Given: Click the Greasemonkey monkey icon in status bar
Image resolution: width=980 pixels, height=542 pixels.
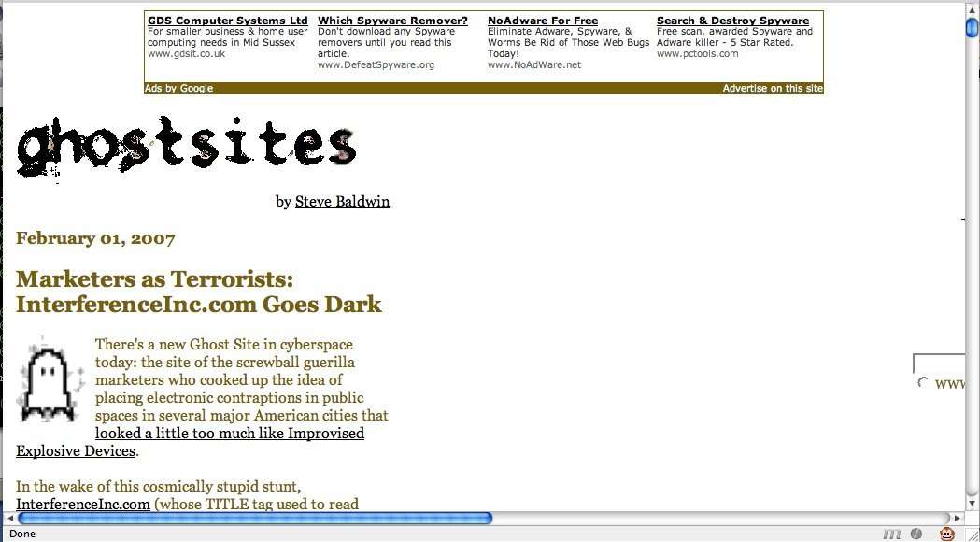Looking at the screenshot, I should click(x=947, y=534).
